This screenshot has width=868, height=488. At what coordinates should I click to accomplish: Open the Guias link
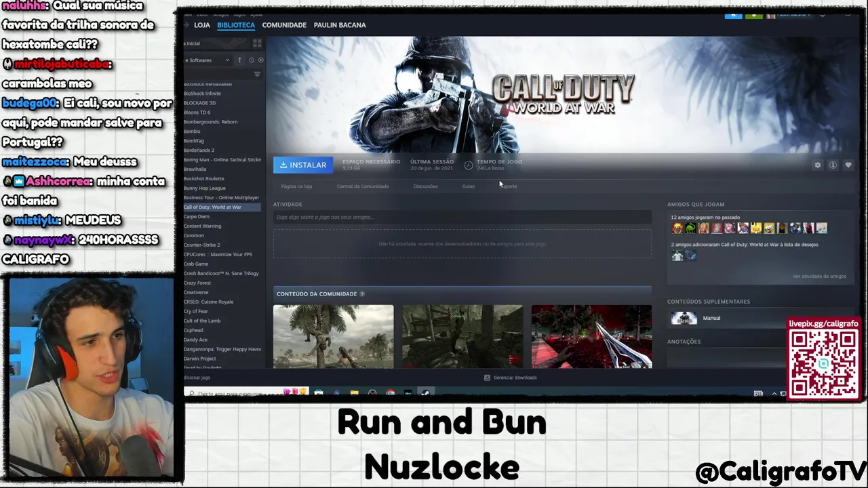click(468, 186)
